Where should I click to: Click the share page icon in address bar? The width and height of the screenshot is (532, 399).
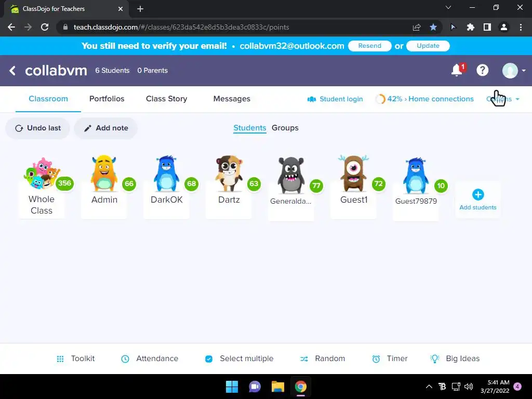417,27
